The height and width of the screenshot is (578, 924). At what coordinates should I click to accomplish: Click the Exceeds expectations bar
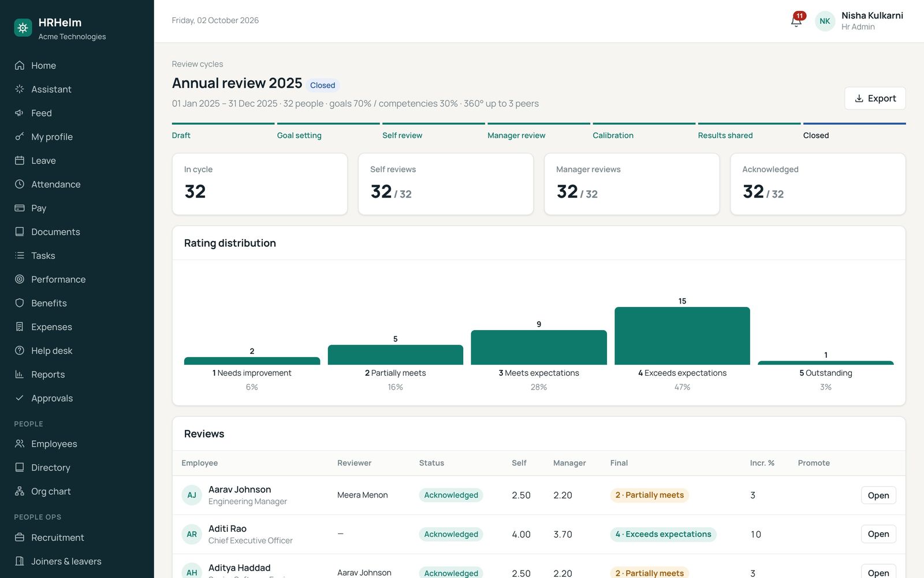click(682, 336)
